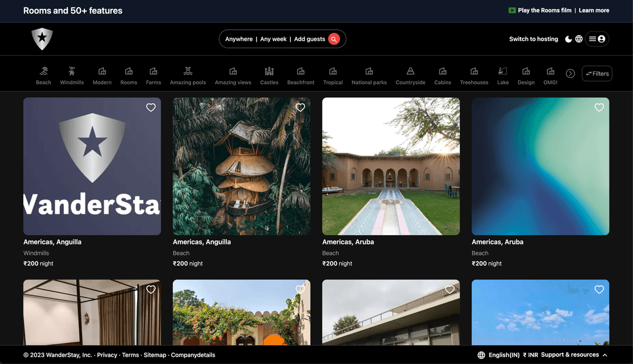The height and width of the screenshot is (364, 633).
Task: Open the WanderStay logo listing image
Action: coord(92,166)
